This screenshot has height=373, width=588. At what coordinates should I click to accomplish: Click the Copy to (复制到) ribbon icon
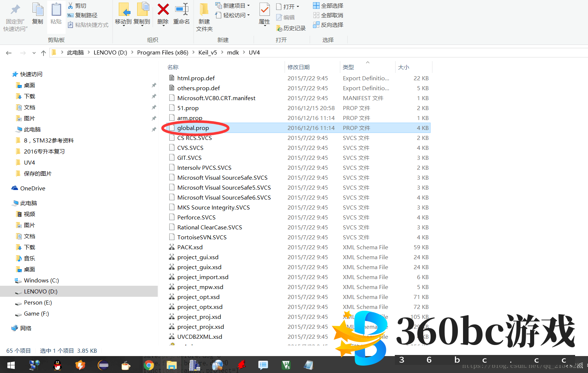[x=142, y=10]
